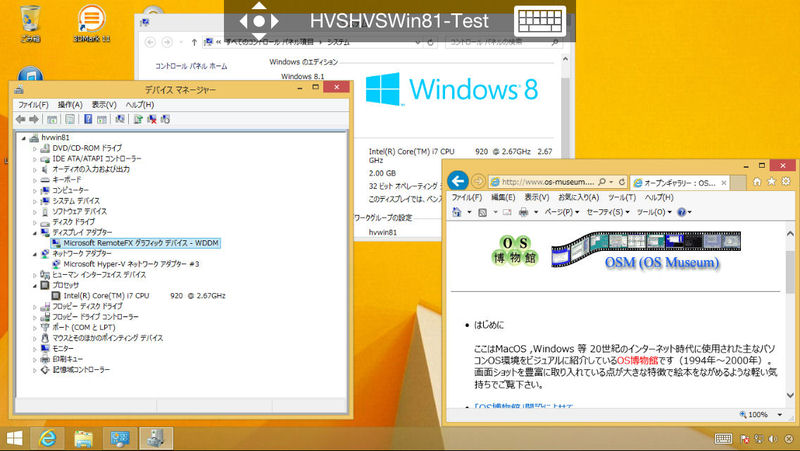Click the search magnifier in IE address bar
Viewport: 800px width, 451px height.
[x=602, y=182]
